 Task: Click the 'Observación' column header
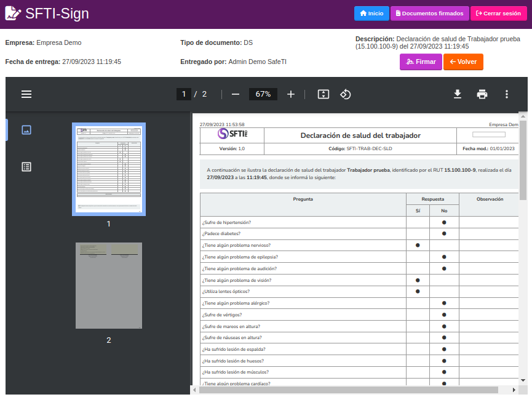[x=490, y=199]
